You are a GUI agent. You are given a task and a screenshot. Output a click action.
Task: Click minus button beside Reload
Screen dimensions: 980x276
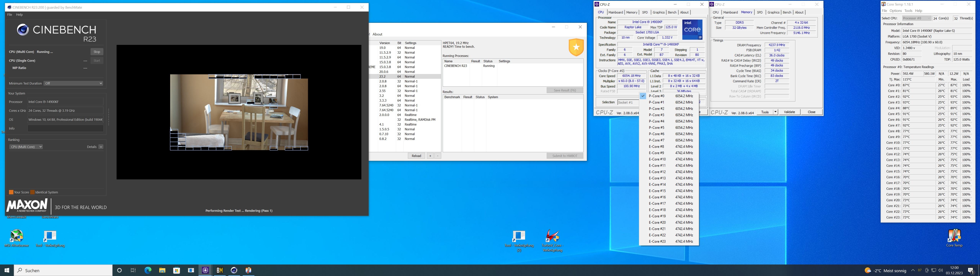(438, 156)
